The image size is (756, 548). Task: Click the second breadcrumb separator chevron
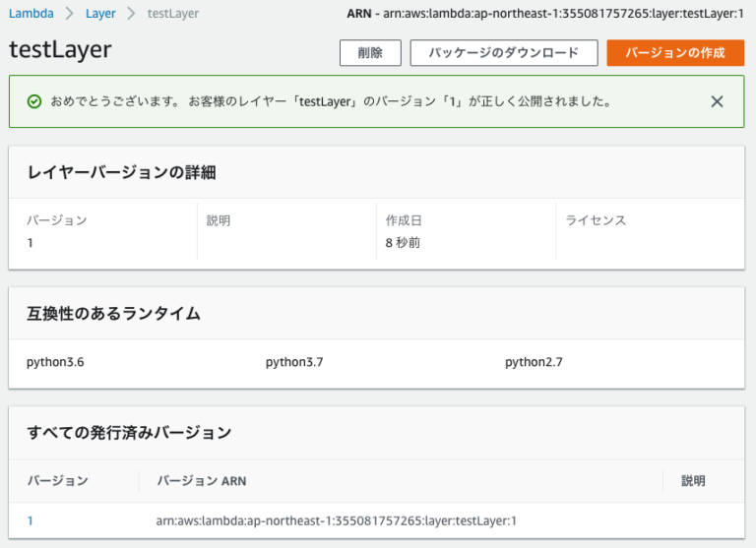coord(131,14)
